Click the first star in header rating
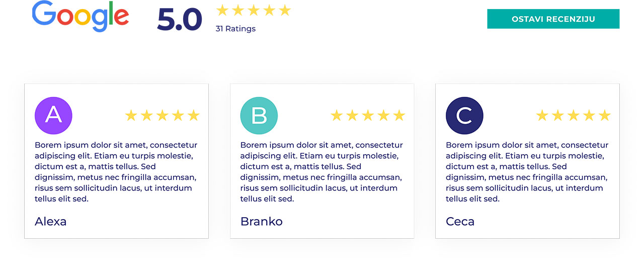 point(222,10)
